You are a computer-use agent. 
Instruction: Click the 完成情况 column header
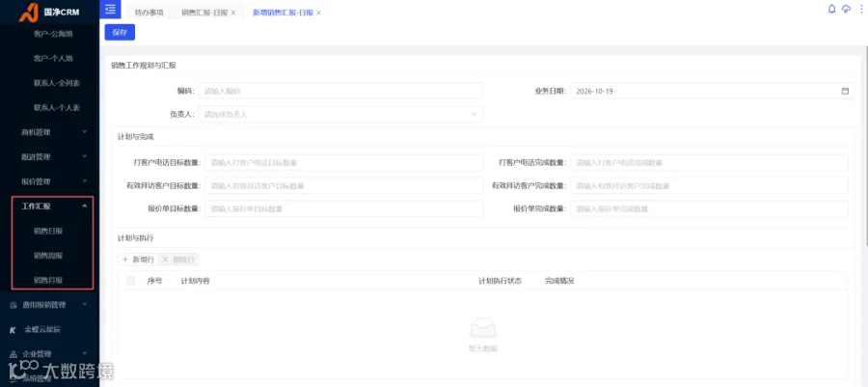pyautogui.click(x=559, y=281)
